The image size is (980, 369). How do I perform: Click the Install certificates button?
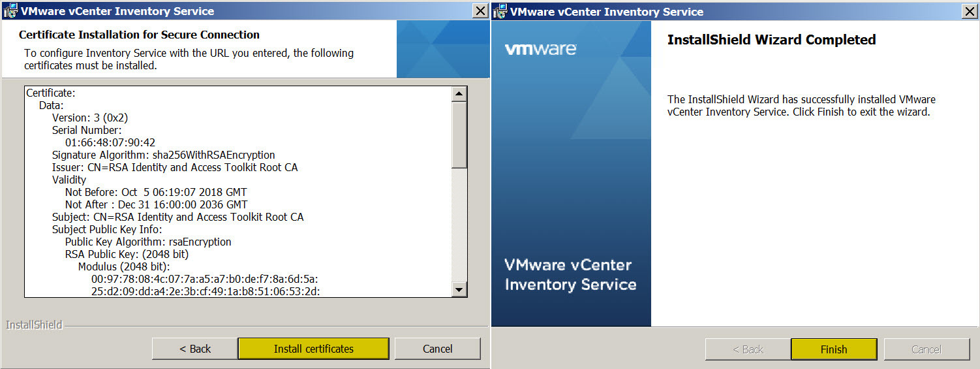[x=313, y=349]
